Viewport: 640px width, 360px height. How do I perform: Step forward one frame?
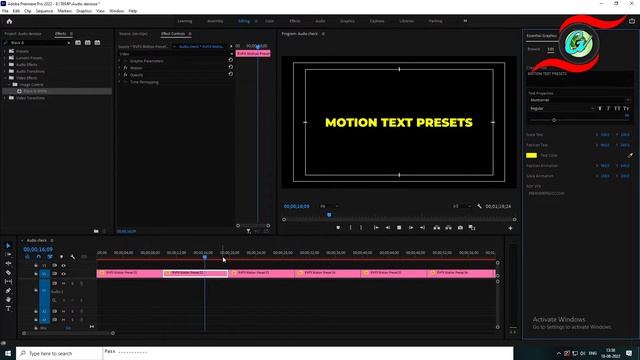pyautogui.click(x=411, y=228)
